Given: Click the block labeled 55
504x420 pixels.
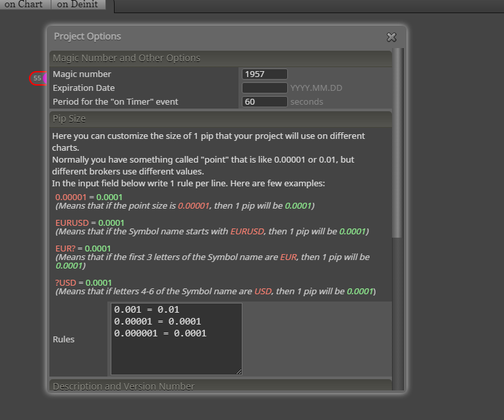Looking at the screenshot, I should point(38,78).
